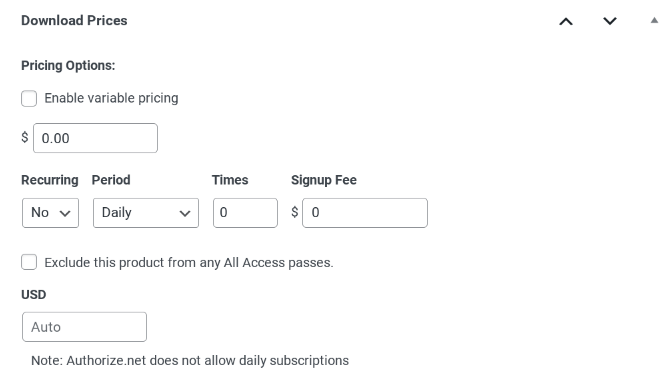Click the Period column label
Viewport: 672px width, 374px height.
click(x=111, y=180)
